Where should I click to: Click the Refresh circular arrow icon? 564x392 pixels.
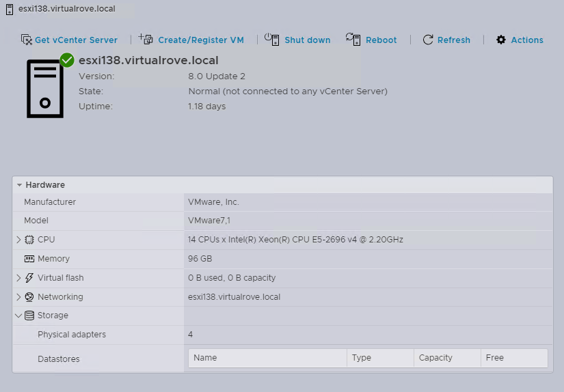coord(428,40)
